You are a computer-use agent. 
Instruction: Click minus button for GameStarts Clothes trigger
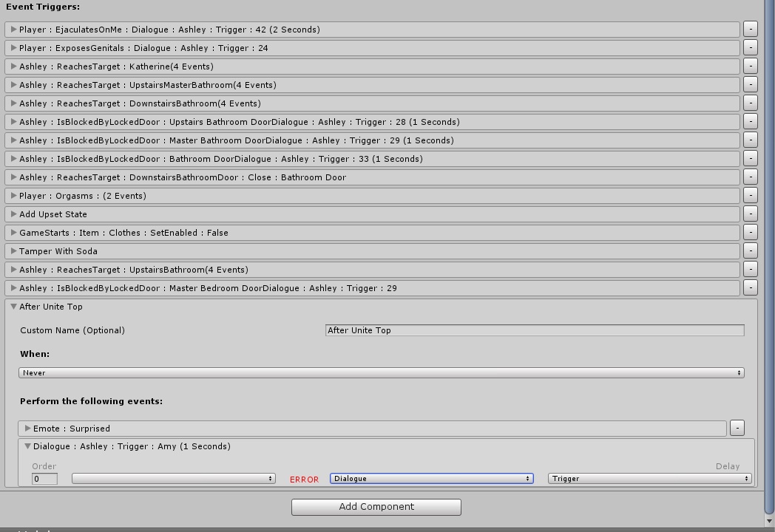coord(750,233)
